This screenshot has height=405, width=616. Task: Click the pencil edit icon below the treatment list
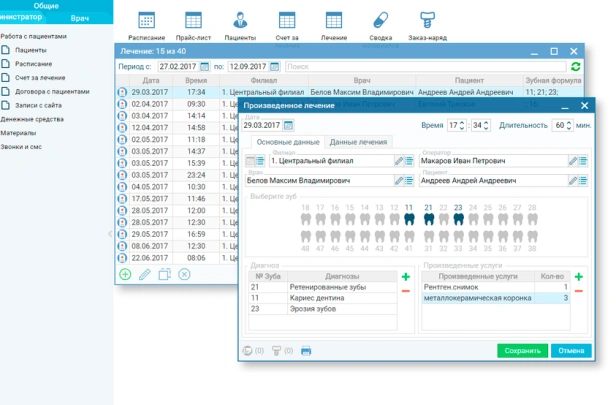coord(145,274)
